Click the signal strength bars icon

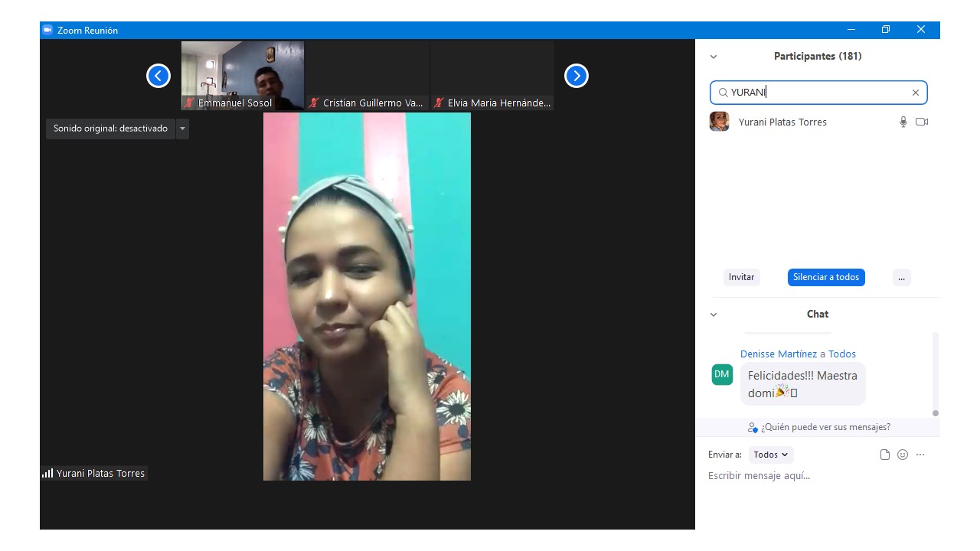[x=47, y=474]
